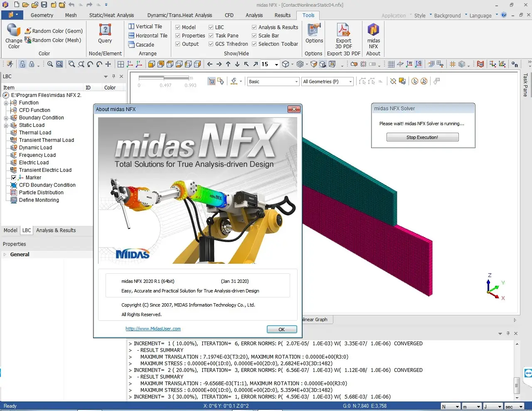Arrange windows with Vertical Tile
532x411 pixels.
pos(145,26)
